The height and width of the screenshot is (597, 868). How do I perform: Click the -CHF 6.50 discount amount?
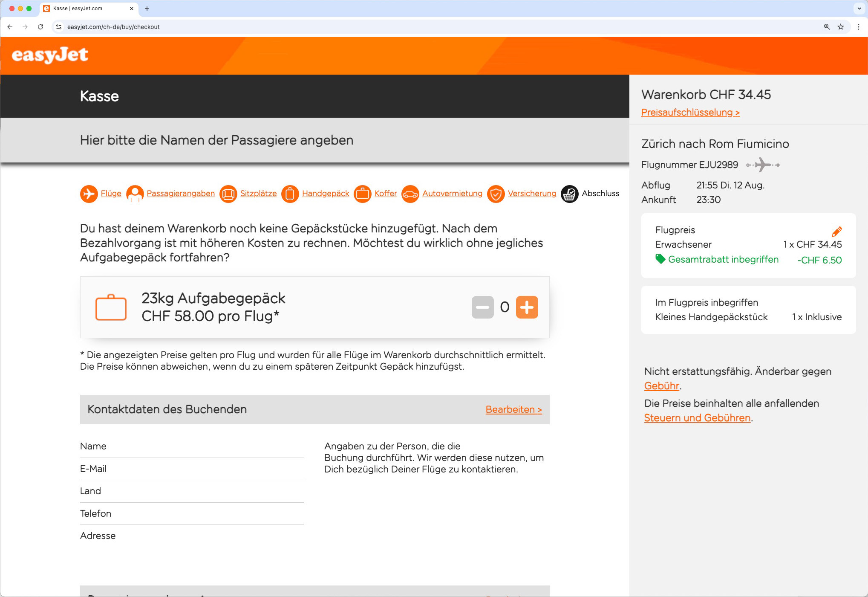pos(819,260)
